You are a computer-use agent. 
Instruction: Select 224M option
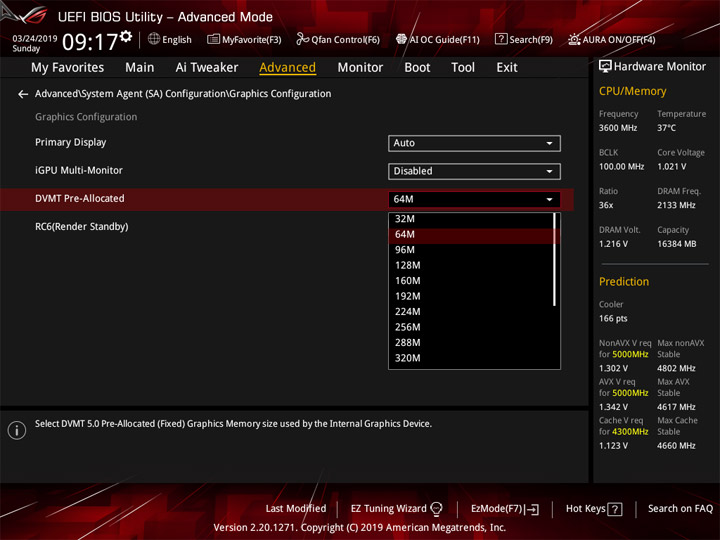pyautogui.click(x=471, y=312)
